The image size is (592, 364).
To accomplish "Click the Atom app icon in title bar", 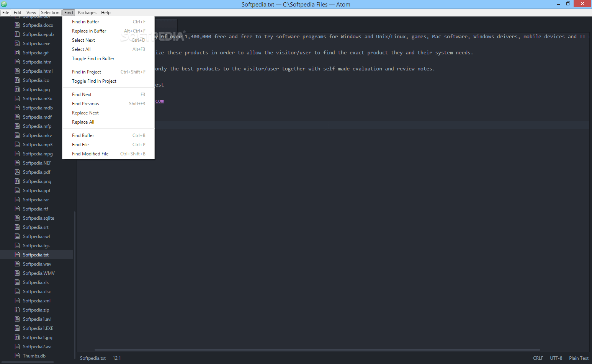I will (4, 4).
